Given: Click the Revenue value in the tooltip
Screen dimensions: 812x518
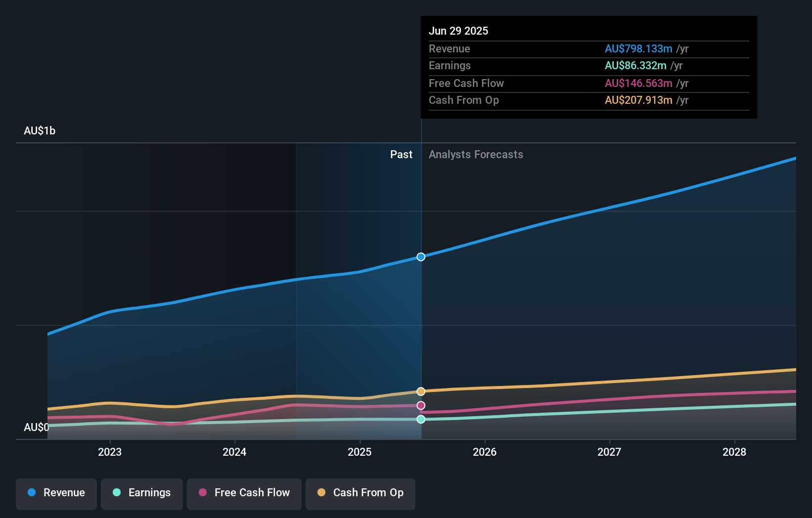Looking at the screenshot, I should pyautogui.click(x=638, y=48).
